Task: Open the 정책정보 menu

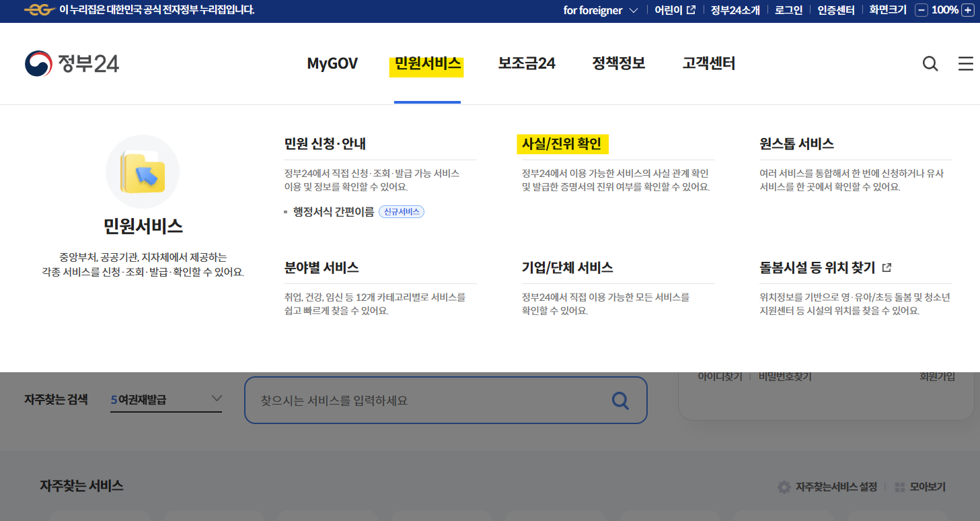Action: pos(619,64)
